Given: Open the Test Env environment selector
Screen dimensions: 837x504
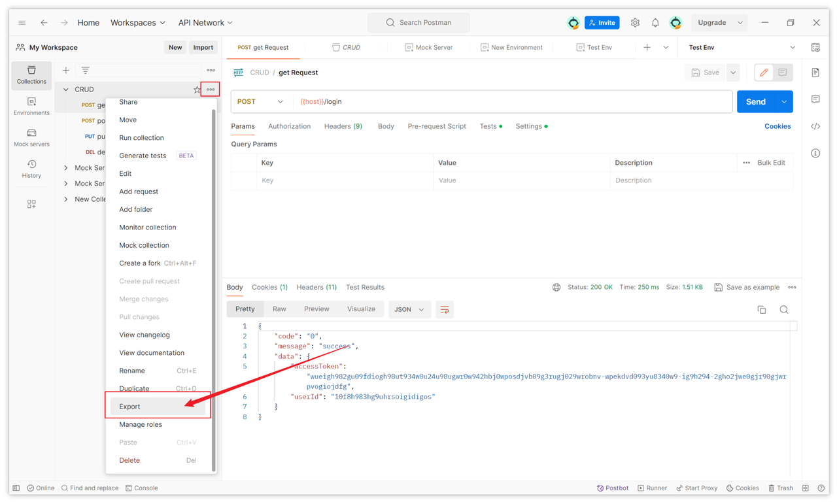Looking at the screenshot, I should pos(742,47).
